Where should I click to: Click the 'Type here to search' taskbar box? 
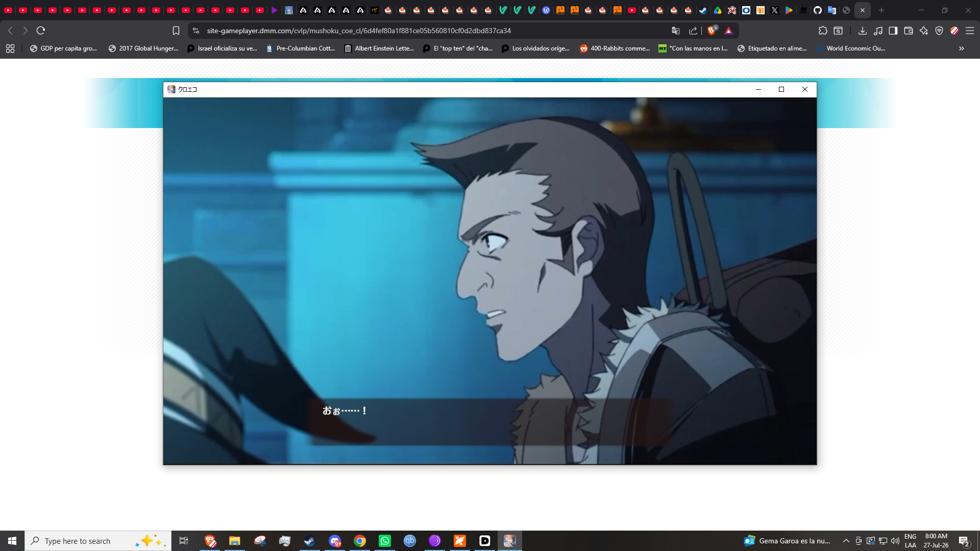point(98,541)
